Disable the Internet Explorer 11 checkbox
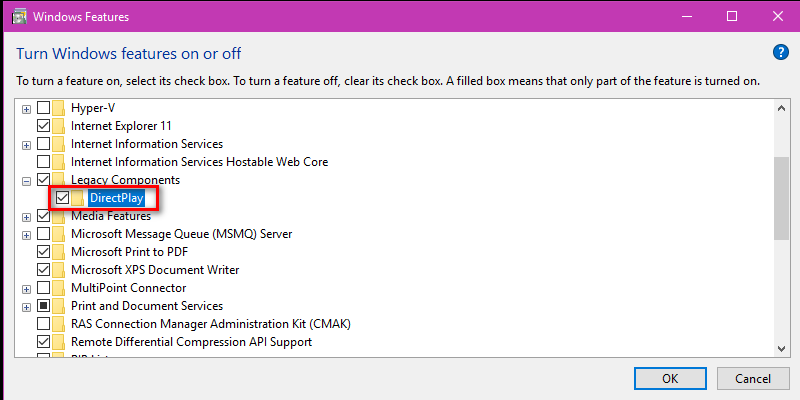 44,126
